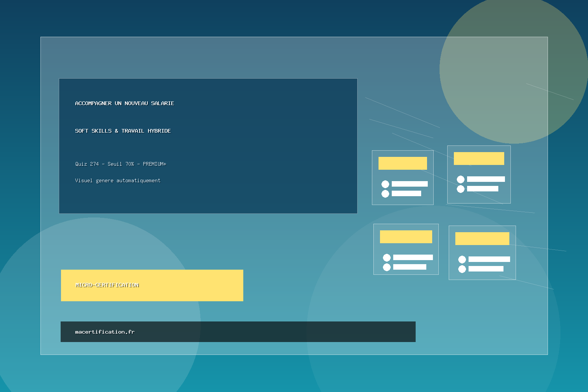Click second circle bullet in lower-left quiz card
588x392 pixels.
click(387, 267)
